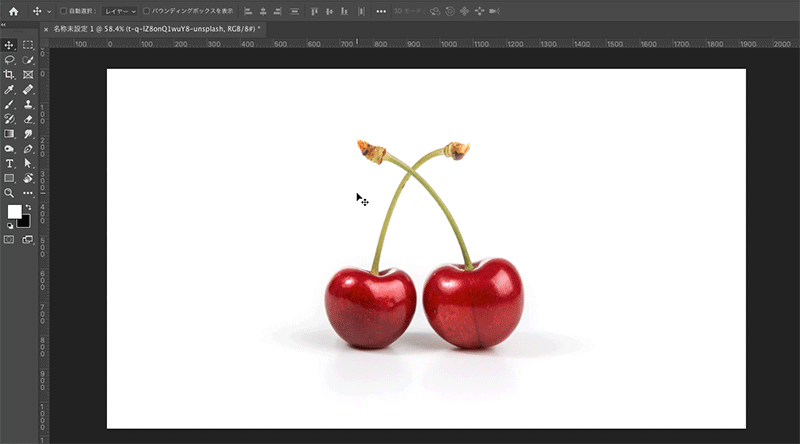Select the Gradient tool

(x=9, y=134)
